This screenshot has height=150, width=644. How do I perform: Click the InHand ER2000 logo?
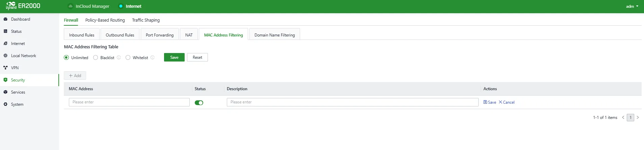pyautogui.click(x=23, y=6)
